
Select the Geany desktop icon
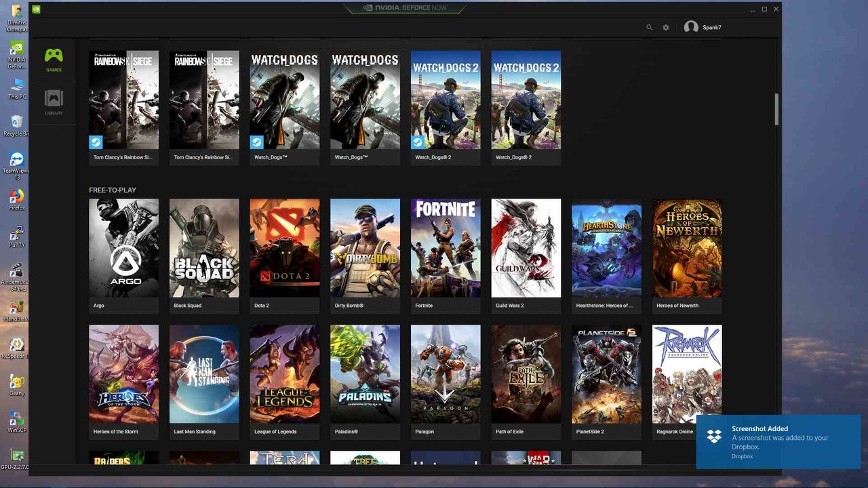(x=16, y=385)
